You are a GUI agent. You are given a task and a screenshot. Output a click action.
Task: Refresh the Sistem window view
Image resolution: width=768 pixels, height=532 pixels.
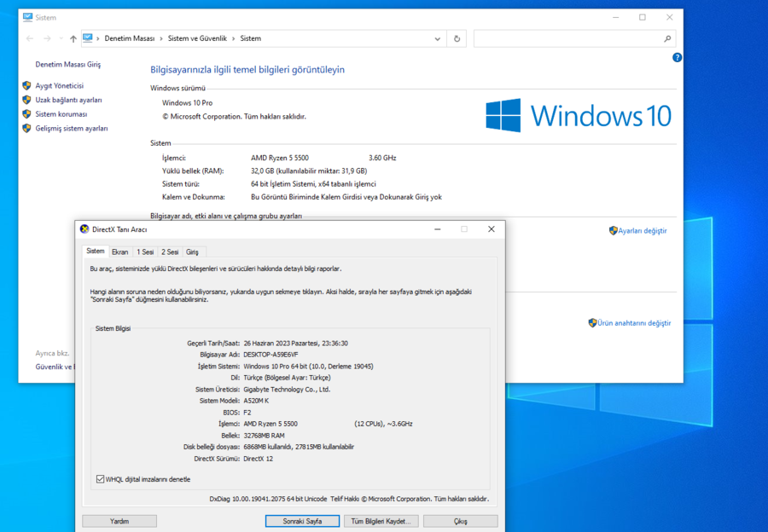point(457,38)
